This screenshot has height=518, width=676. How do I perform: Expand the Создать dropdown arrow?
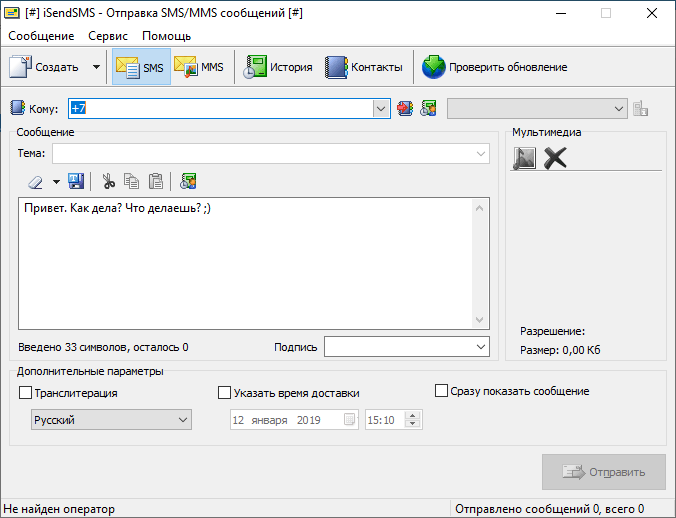[x=96, y=67]
